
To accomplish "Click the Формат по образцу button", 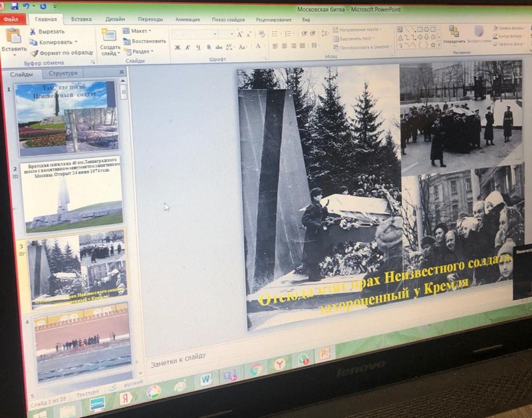I will 62,53.
